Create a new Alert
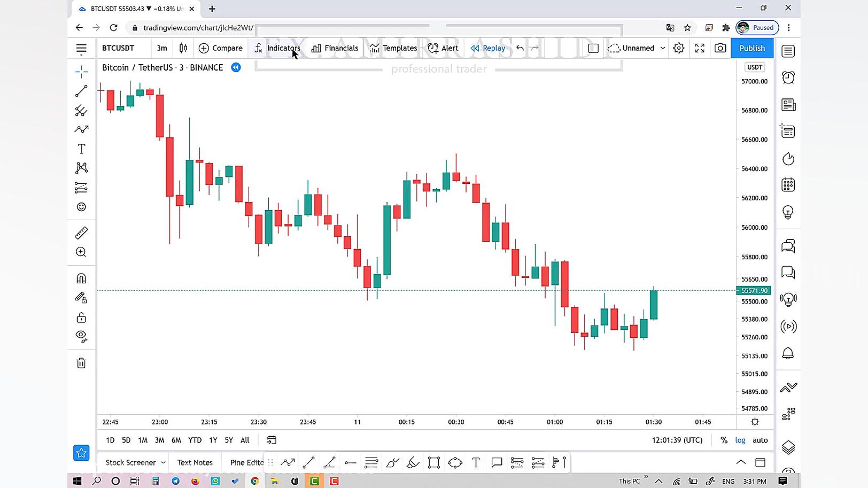Image resolution: width=868 pixels, height=488 pixels. click(443, 48)
